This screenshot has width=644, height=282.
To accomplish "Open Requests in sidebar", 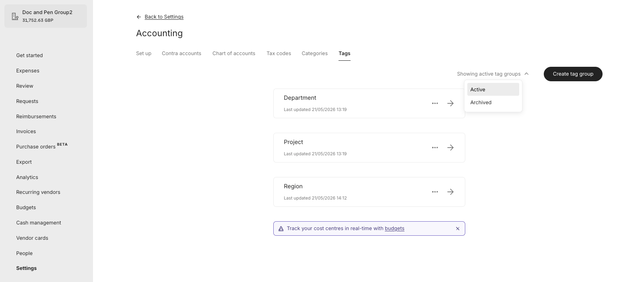I will click(x=27, y=101).
